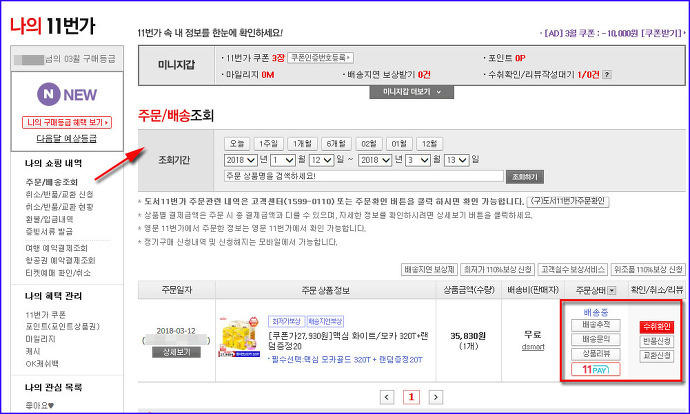
Task: Open the end year 2018 dropdown
Action: point(375,160)
